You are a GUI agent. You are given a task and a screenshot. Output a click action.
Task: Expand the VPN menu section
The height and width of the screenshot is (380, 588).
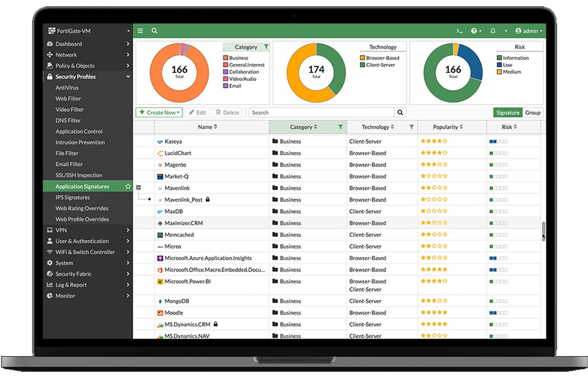point(88,230)
